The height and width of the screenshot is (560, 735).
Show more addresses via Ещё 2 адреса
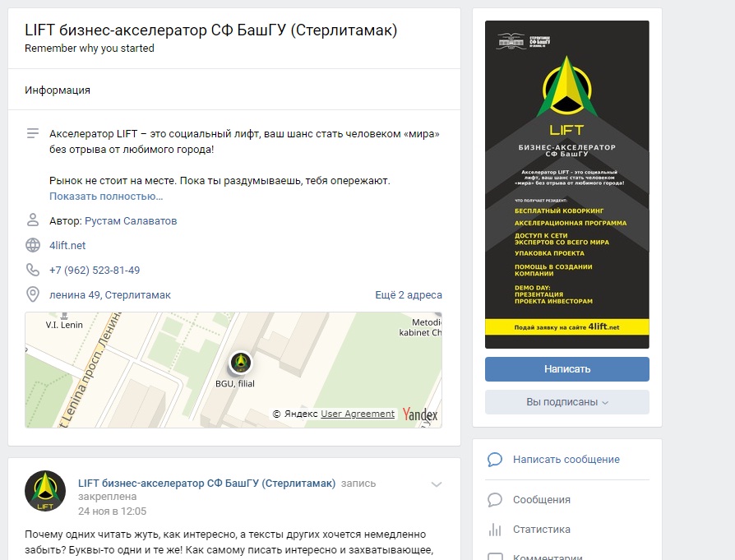pyautogui.click(x=409, y=294)
